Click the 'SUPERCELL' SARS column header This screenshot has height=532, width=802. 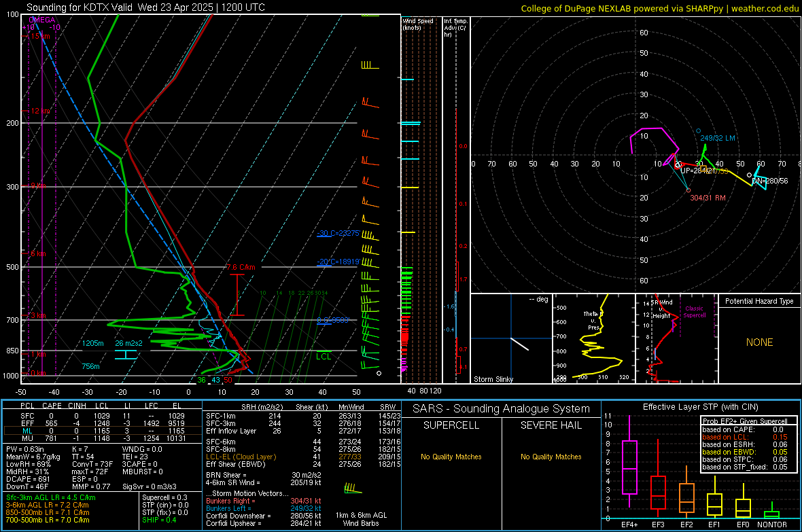point(451,425)
